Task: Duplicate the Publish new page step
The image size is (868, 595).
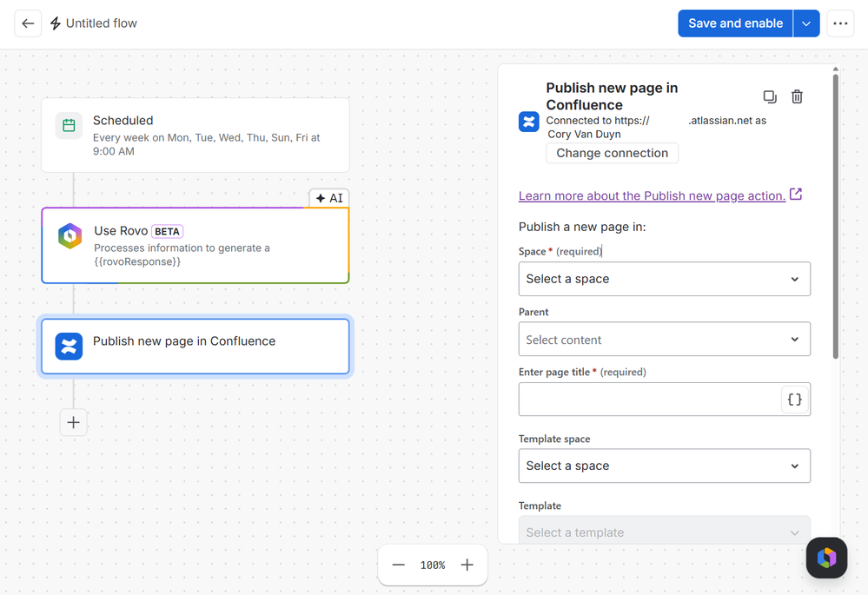Action: [x=770, y=97]
